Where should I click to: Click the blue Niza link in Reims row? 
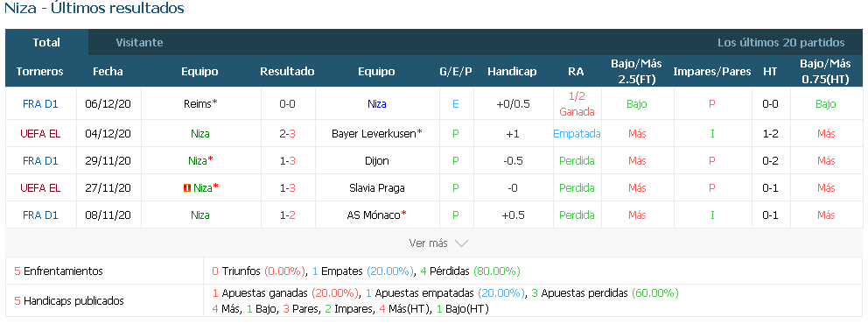(x=376, y=103)
